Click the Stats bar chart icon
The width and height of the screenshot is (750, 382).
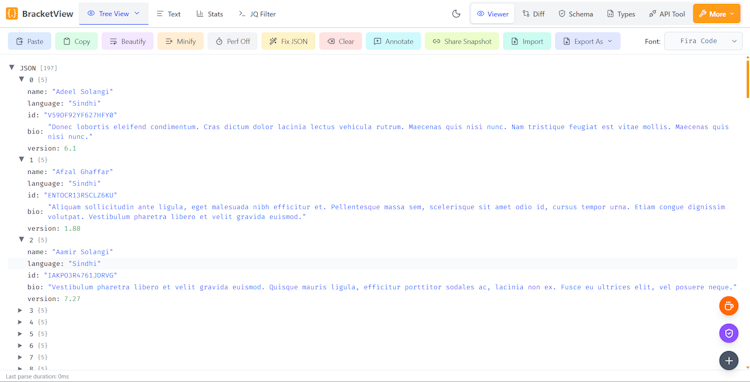click(200, 14)
